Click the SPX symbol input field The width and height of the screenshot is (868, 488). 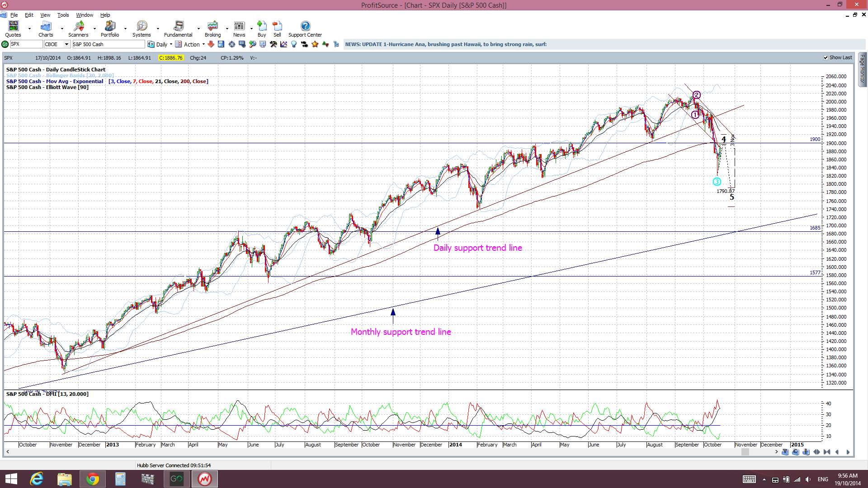26,44
